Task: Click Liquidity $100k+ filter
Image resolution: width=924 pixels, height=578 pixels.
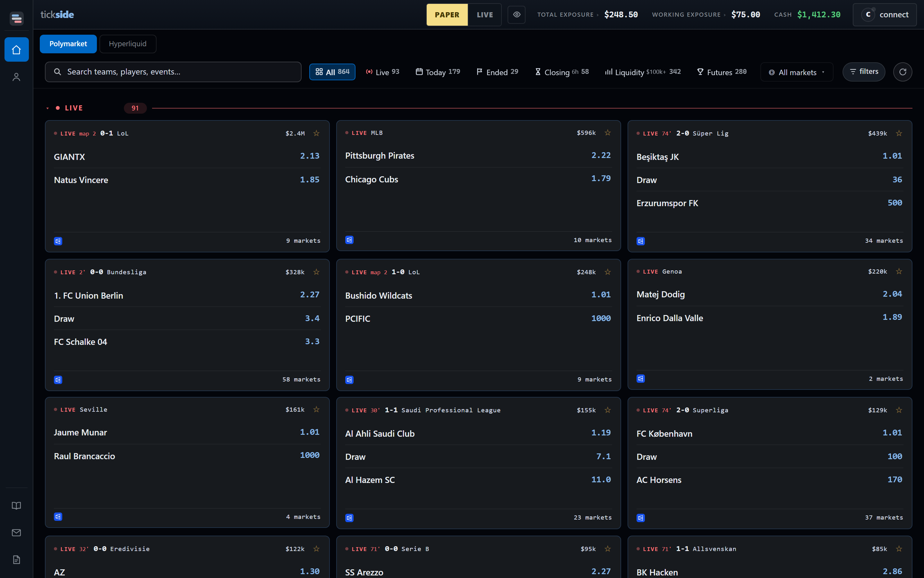Action: (x=643, y=72)
